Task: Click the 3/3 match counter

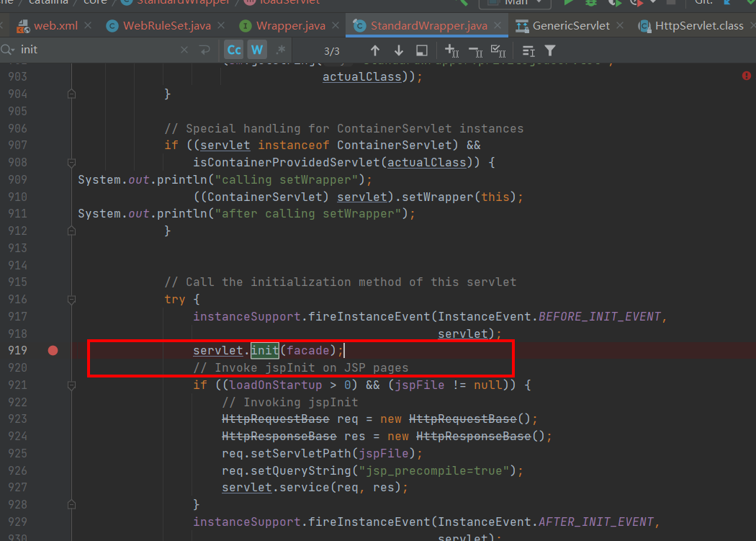Action: pos(332,50)
